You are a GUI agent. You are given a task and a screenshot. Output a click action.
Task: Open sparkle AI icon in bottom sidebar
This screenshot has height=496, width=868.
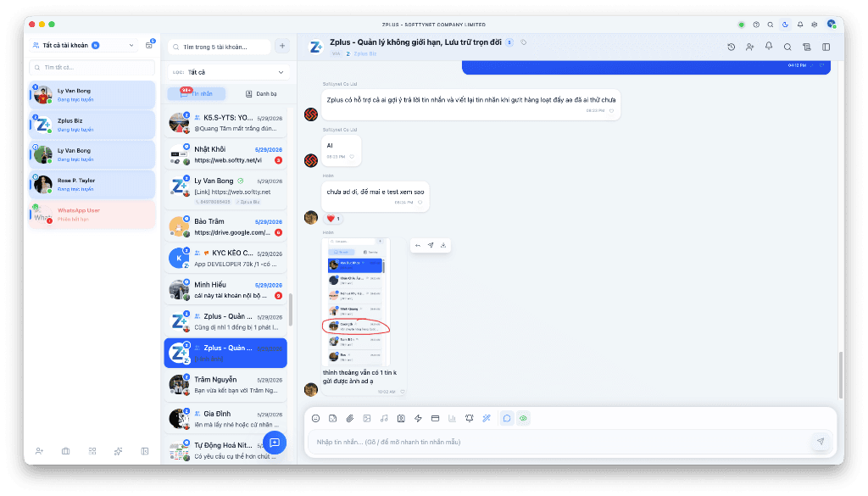point(119,451)
